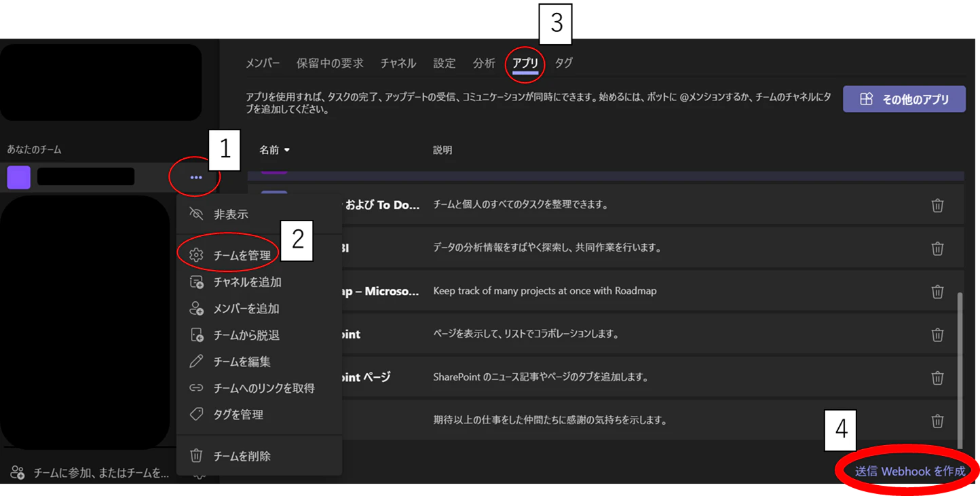This screenshot has width=980, height=496.
Task: Open the 保留中の要求 tab
Action: coord(330,63)
